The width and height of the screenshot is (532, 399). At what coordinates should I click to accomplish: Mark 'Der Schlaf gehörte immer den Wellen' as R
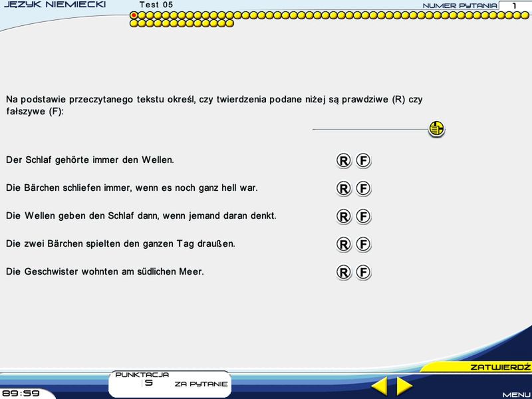click(344, 161)
